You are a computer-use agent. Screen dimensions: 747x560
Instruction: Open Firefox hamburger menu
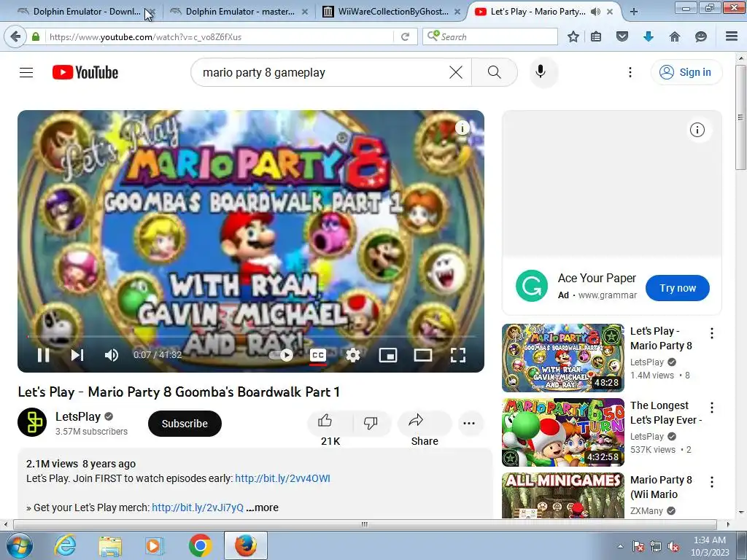732,36
